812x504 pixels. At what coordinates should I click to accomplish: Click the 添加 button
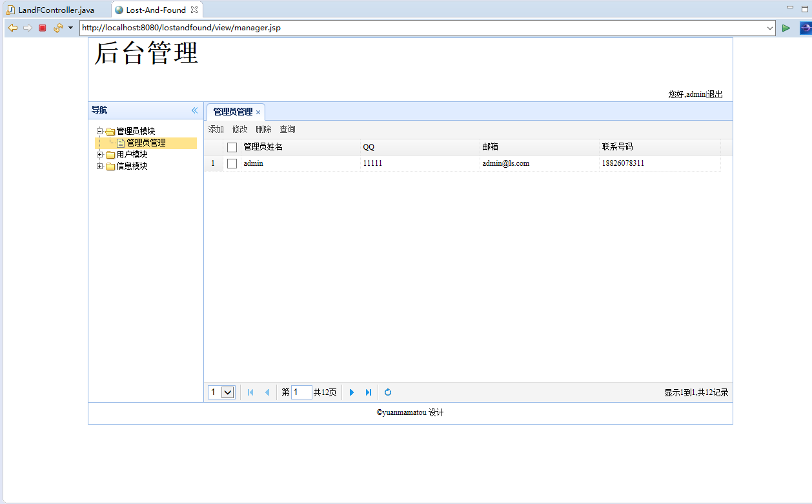pos(216,129)
